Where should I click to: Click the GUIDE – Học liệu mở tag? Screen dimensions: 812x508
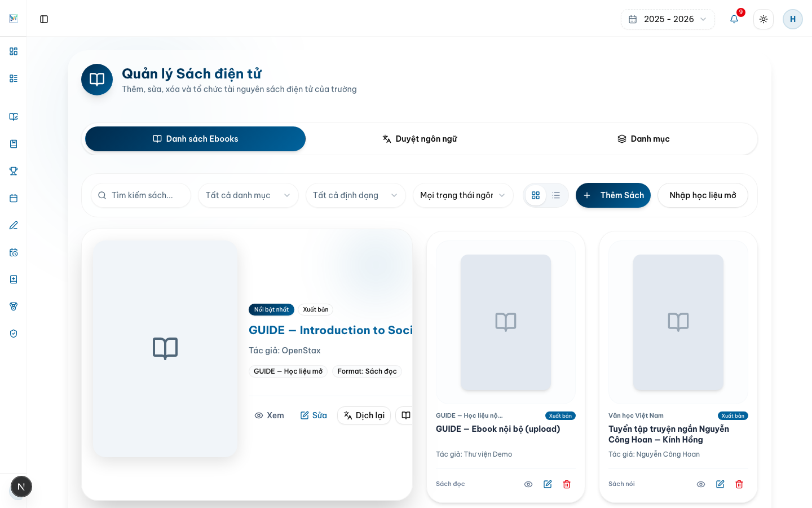[x=288, y=371]
